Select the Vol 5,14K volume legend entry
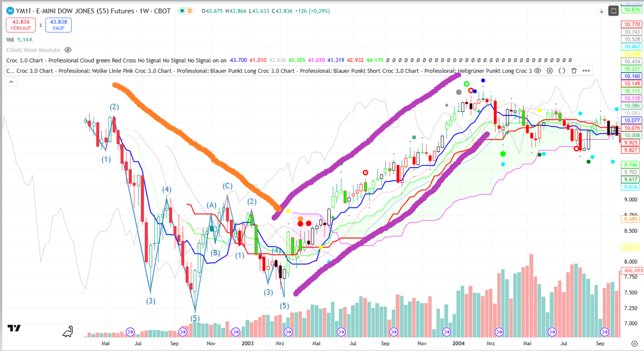This screenshot has height=351, width=644. (x=19, y=39)
